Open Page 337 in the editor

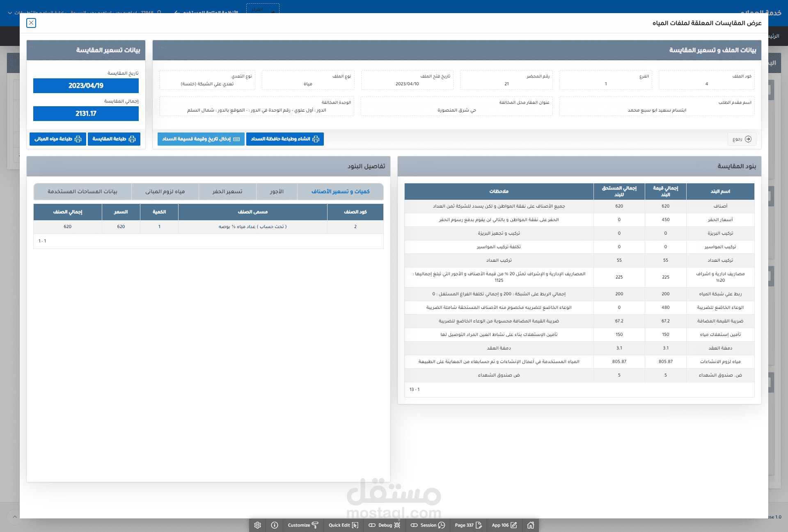tap(468, 525)
